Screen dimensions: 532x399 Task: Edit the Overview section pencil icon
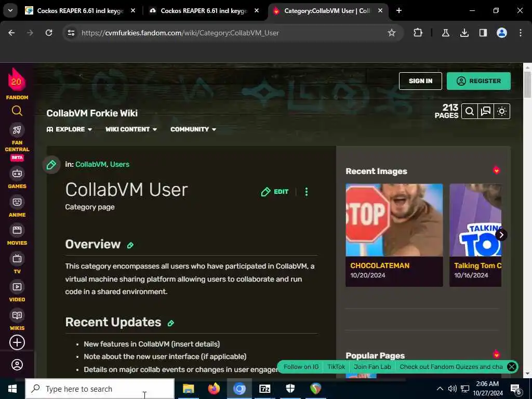point(130,245)
